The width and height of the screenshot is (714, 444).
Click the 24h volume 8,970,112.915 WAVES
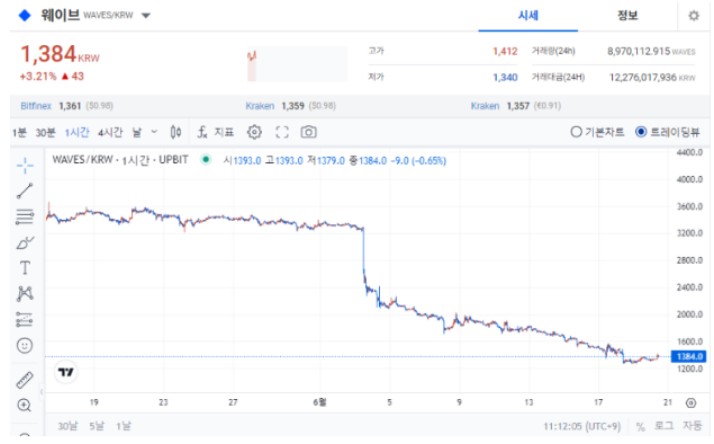click(651, 51)
